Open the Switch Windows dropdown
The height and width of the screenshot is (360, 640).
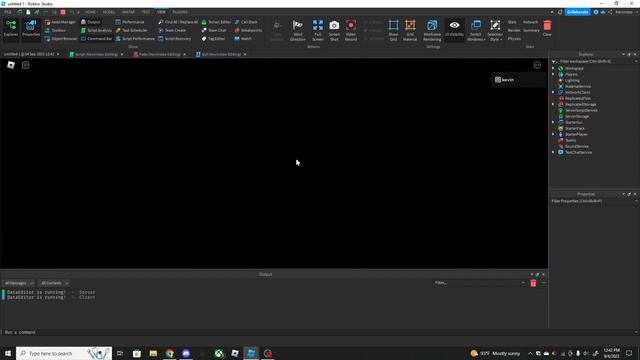click(476, 30)
